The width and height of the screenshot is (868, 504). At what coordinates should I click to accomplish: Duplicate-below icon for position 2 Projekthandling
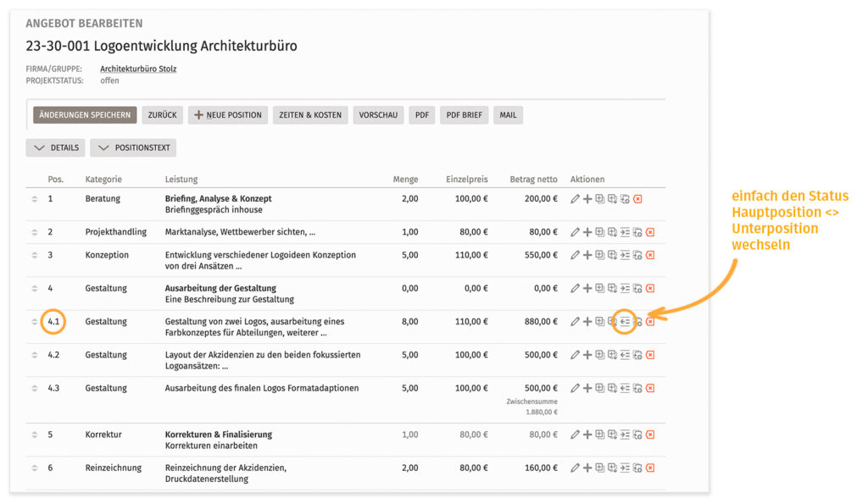(612, 232)
